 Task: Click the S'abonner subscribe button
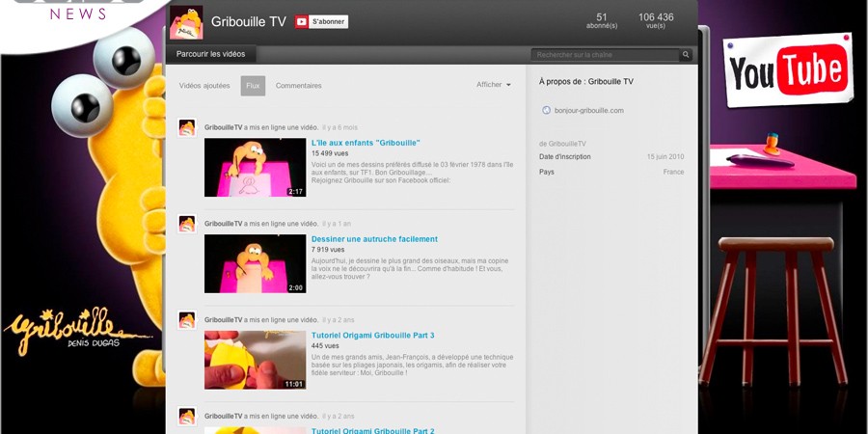point(321,22)
